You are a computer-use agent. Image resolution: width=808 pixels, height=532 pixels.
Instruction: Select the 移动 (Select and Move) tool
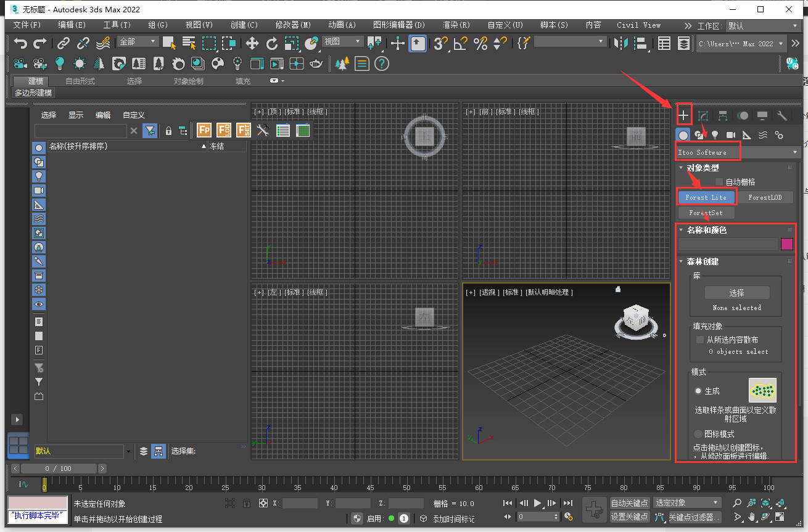[x=252, y=43]
